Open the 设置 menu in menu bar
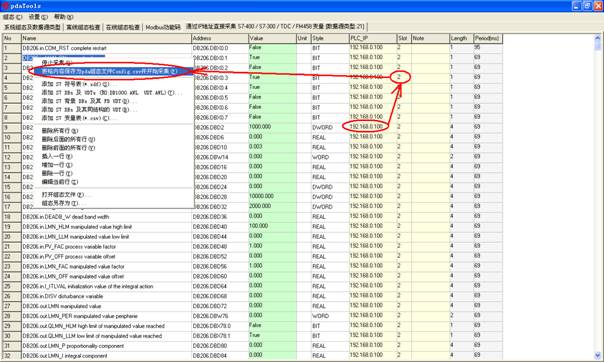 (38, 17)
